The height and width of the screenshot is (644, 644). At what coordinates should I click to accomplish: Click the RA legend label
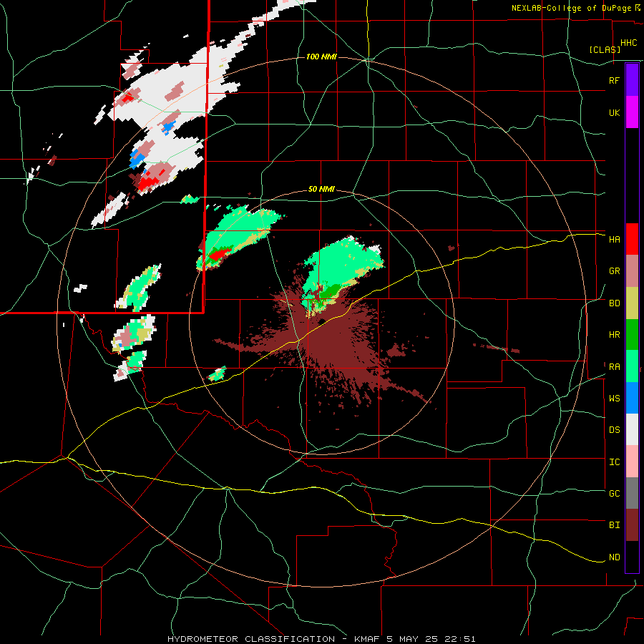pyautogui.click(x=614, y=367)
